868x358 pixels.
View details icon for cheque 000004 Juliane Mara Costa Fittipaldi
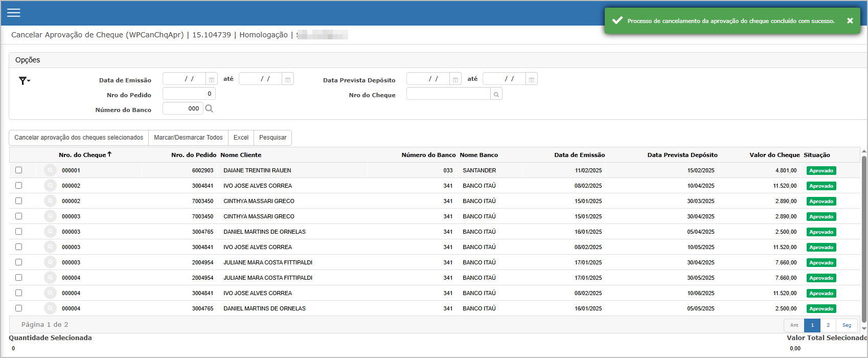pyautogui.click(x=50, y=278)
